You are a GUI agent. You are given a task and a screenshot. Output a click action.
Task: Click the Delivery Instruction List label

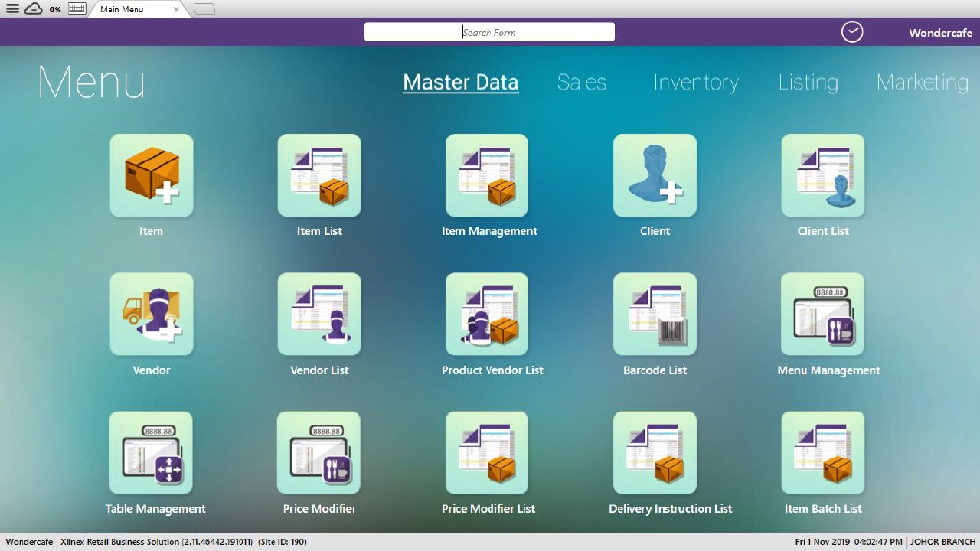671,509
